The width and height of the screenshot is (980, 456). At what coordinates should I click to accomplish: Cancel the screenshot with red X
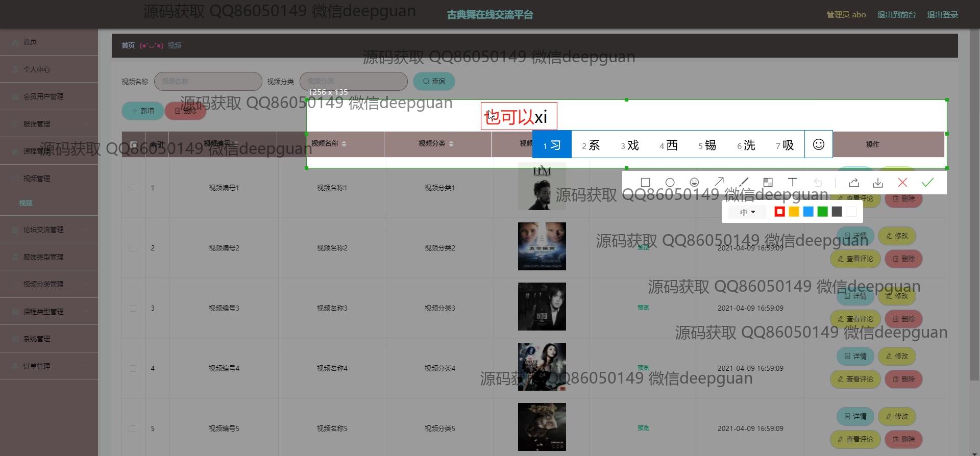pyautogui.click(x=902, y=182)
